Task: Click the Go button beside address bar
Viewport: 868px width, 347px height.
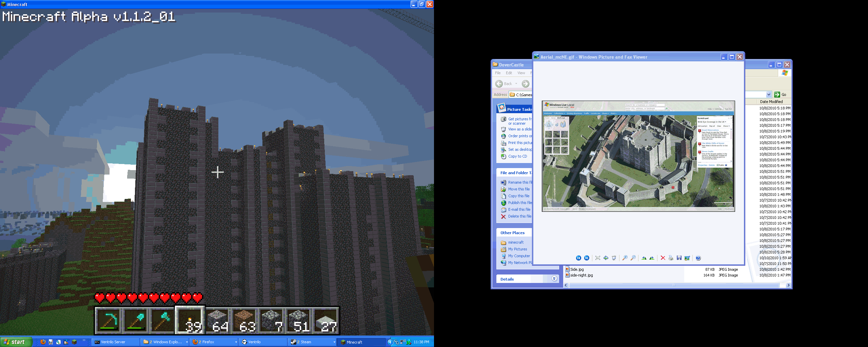Action: 781,95
